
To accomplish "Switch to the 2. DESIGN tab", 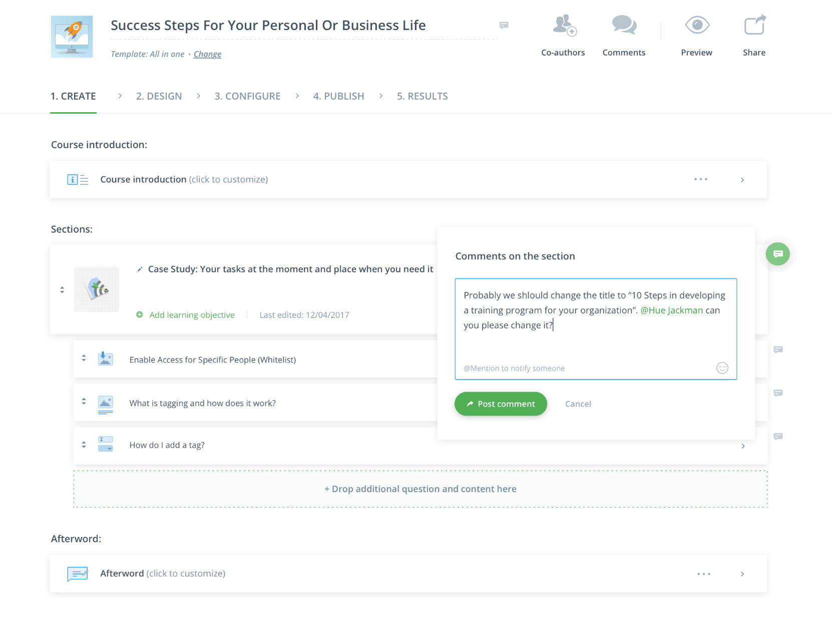I will pyautogui.click(x=159, y=96).
